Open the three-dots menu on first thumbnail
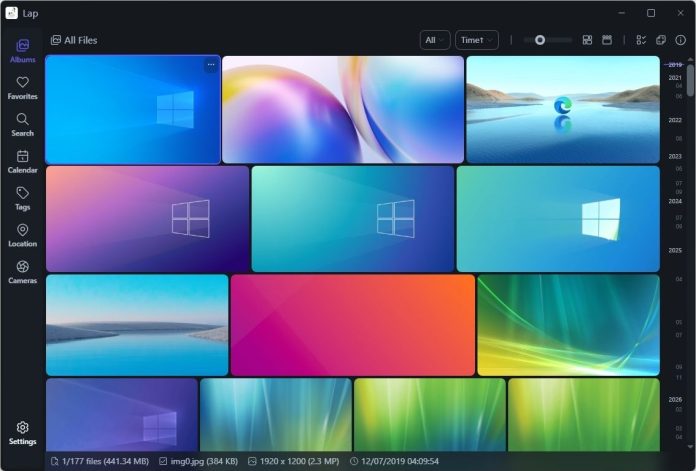The image size is (696, 471). pyautogui.click(x=211, y=65)
